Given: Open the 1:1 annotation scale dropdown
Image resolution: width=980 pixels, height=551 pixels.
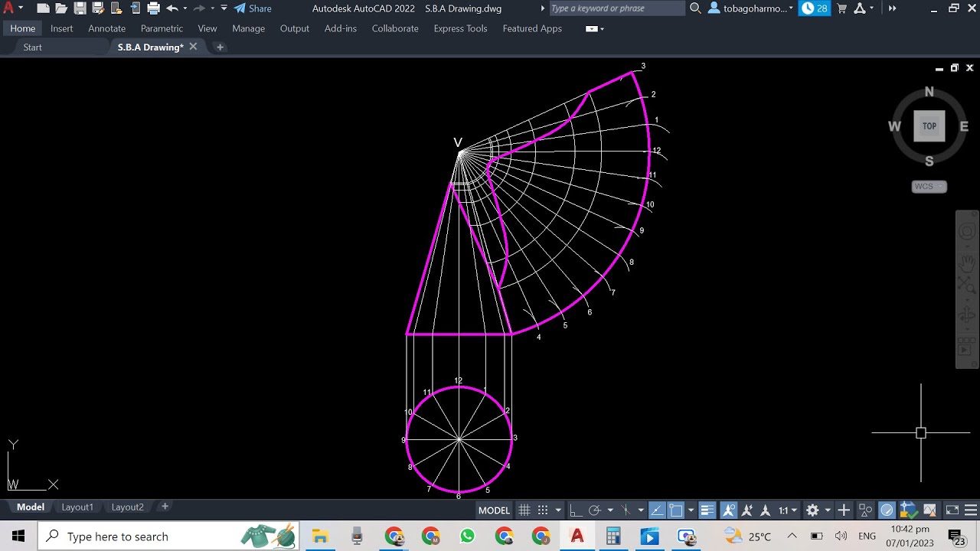Looking at the screenshot, I should click(788, 510).
